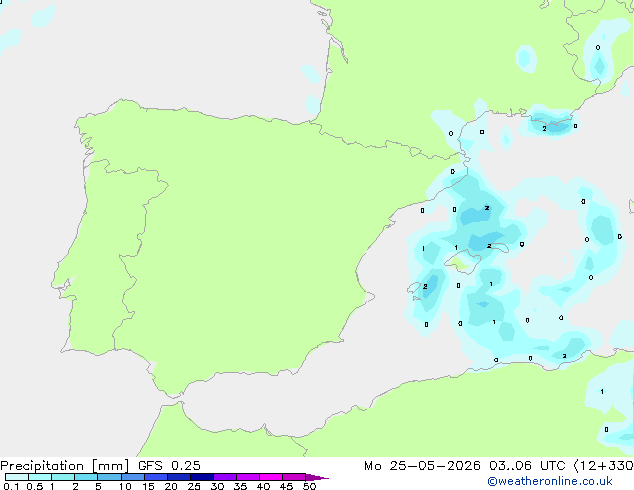The height and width of the screenshot is (490, 634).
Task: Pick the 15–20 mm legend color box
Action: pos(156,477)
